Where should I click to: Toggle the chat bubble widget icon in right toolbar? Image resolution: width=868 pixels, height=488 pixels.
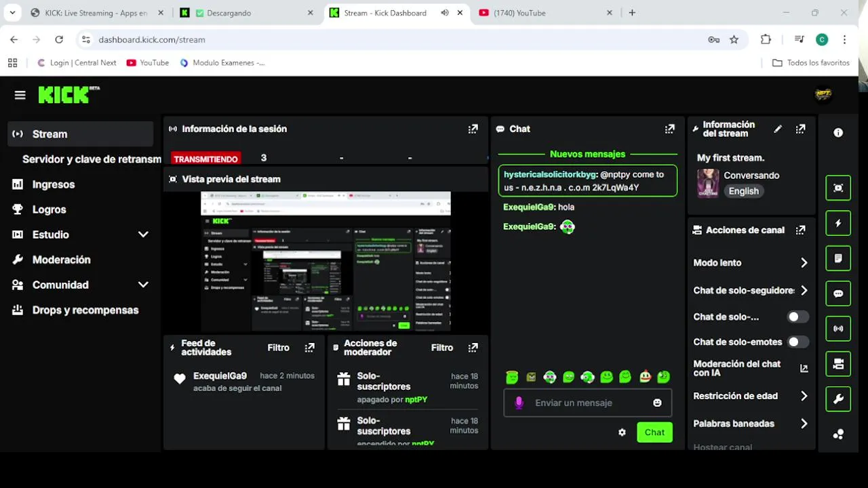838,293
